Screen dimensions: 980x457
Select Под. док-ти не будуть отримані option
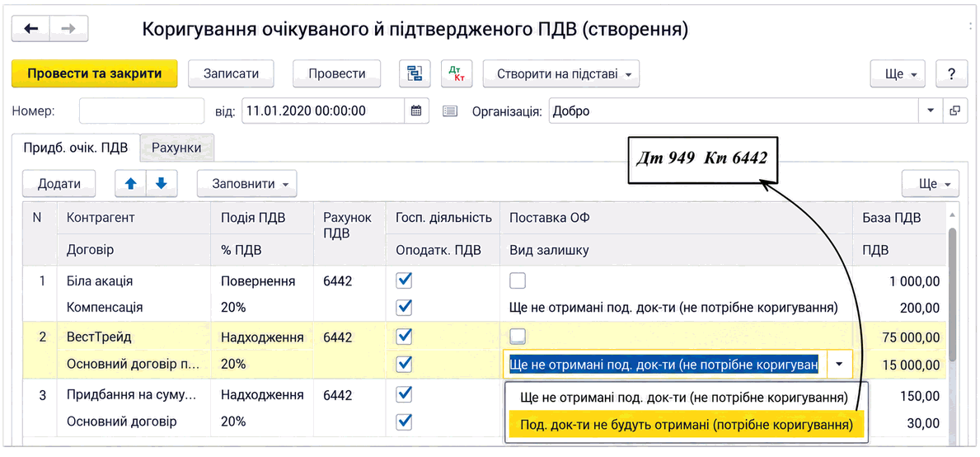(x=687, y=423)
